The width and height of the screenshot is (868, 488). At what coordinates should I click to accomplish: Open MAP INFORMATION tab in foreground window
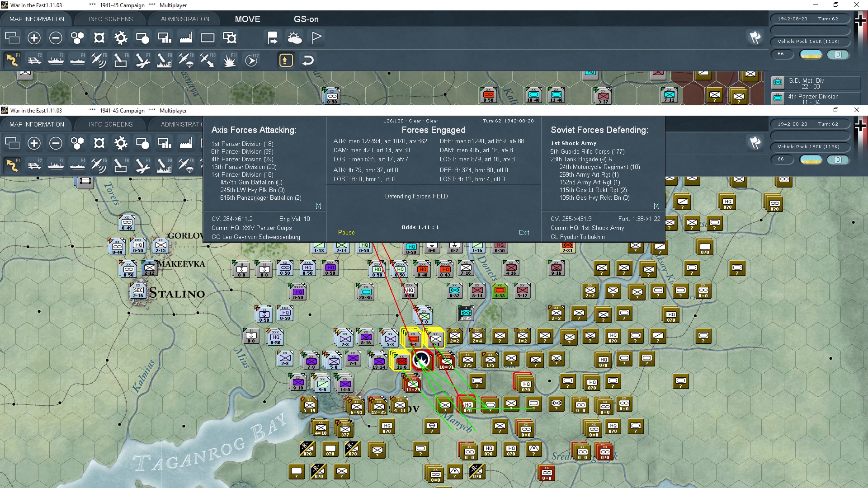37,124
